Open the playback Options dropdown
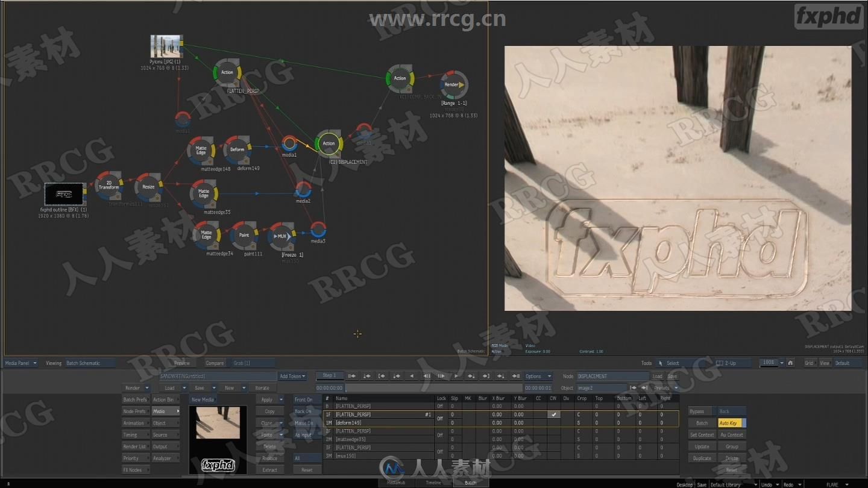The height and width of the screenshot is (488, 868). (x=538, y=376)
